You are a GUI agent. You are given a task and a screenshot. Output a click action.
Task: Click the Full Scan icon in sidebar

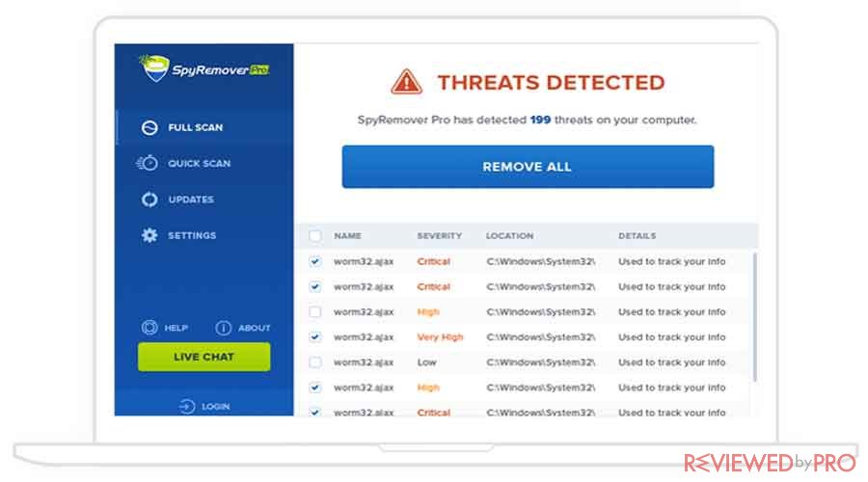[149, 128]
